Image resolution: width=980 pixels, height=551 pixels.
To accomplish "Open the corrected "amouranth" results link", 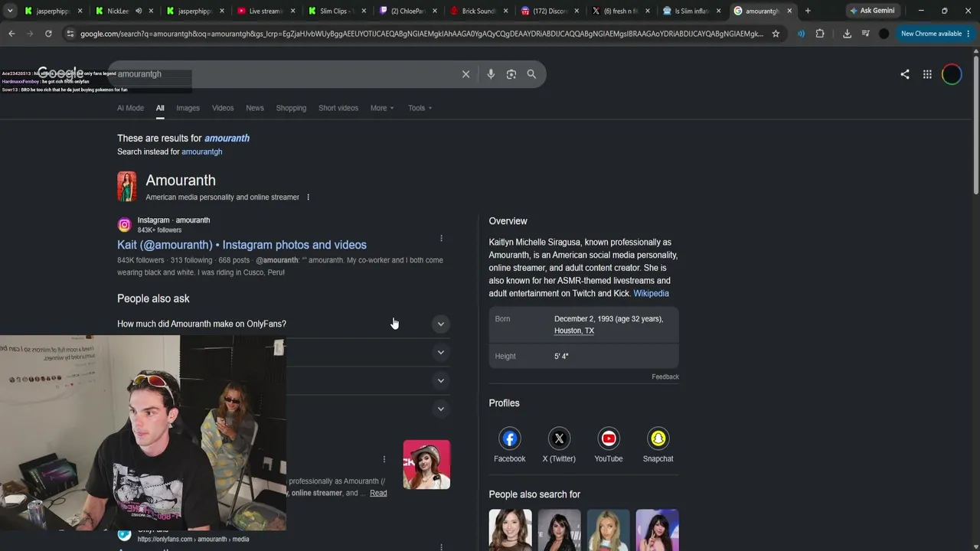I will click(227, 139).
